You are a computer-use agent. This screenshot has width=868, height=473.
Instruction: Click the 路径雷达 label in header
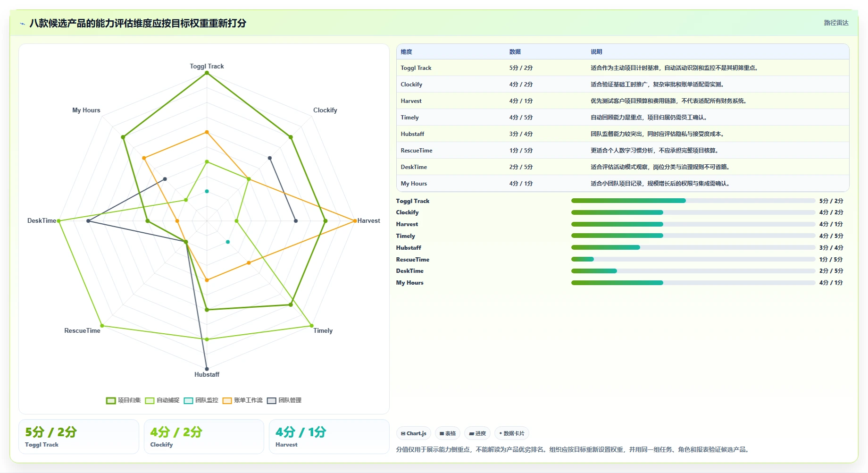pyautogui.click(x=836, y=23)
